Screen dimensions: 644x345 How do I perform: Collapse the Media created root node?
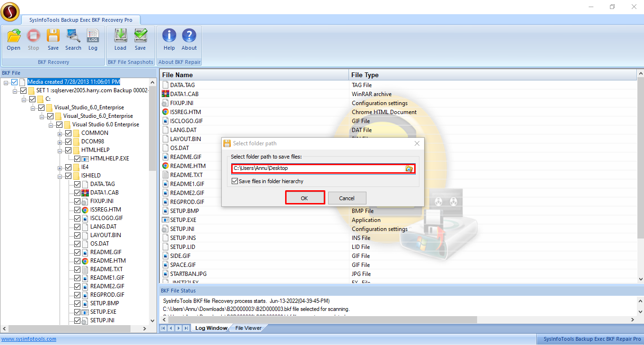coord(6,82)
